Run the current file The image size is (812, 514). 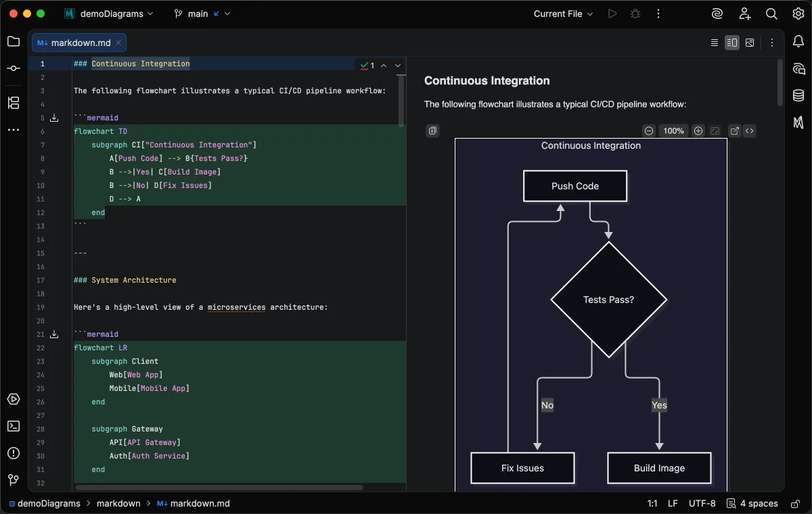tap(612, 14)
